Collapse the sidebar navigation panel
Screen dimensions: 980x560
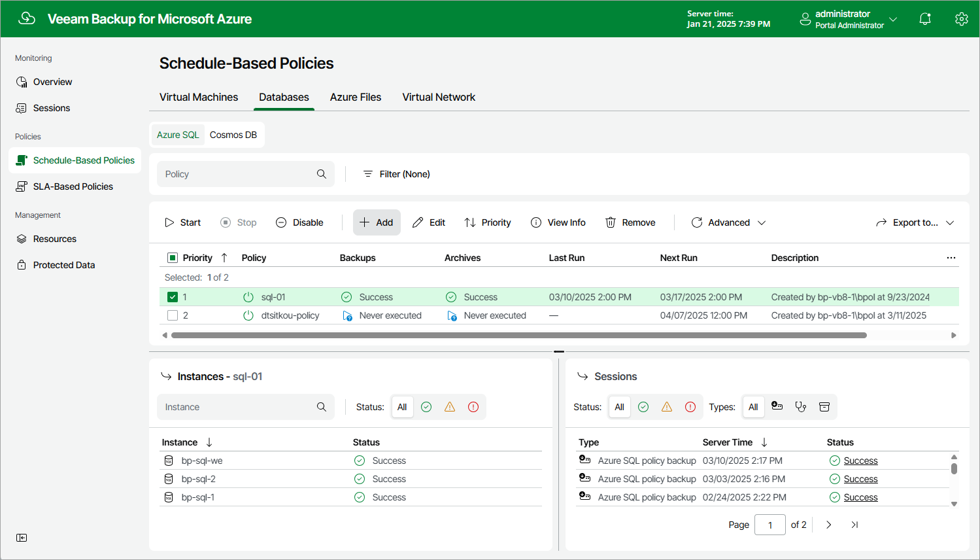click(22, 538)
